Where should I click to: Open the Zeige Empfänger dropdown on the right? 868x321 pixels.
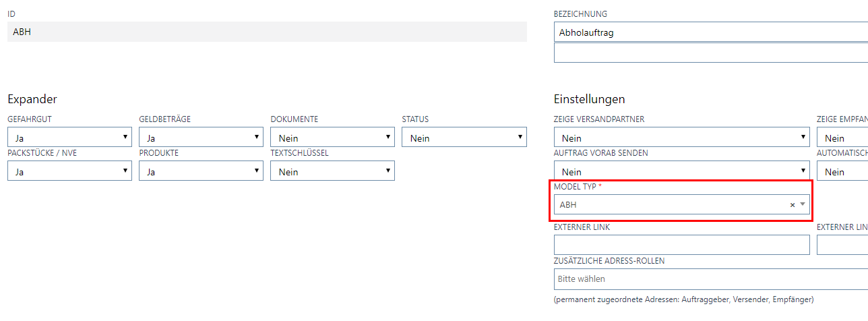(842, 138)
